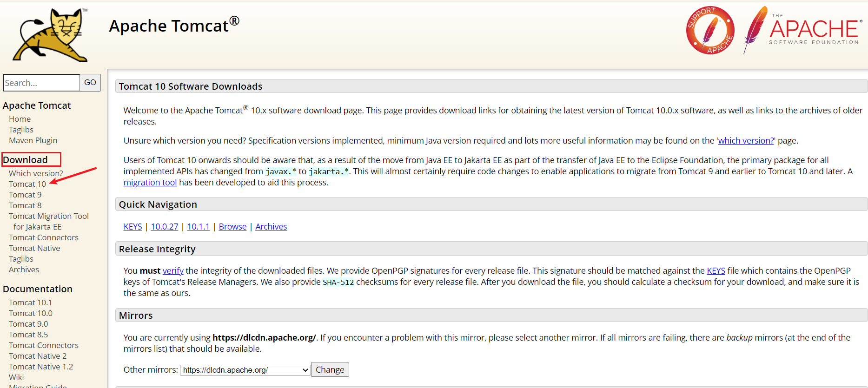Open Tomcat Native under the Download section
Viewport: 868px width, 388px height.
pyautogui.click(x=34, y=248)
